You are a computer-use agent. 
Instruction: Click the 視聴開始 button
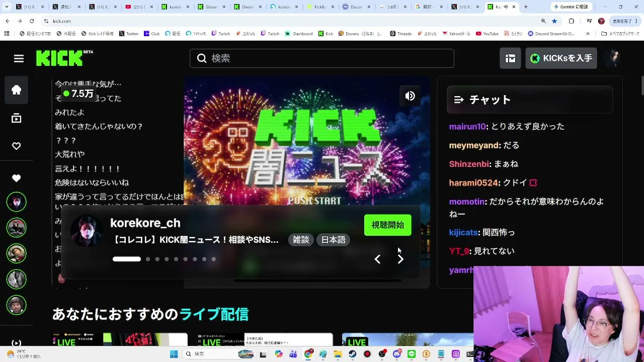click(x=387, y=225)
